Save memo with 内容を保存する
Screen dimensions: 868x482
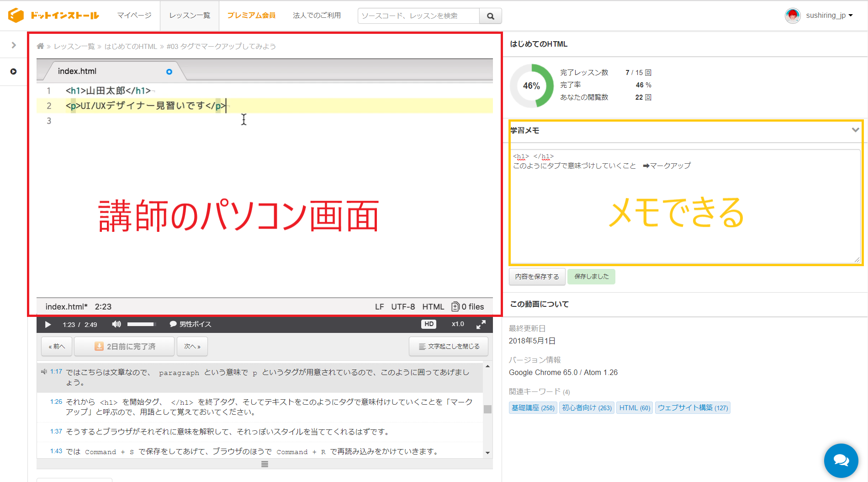[x=537, y=277]
